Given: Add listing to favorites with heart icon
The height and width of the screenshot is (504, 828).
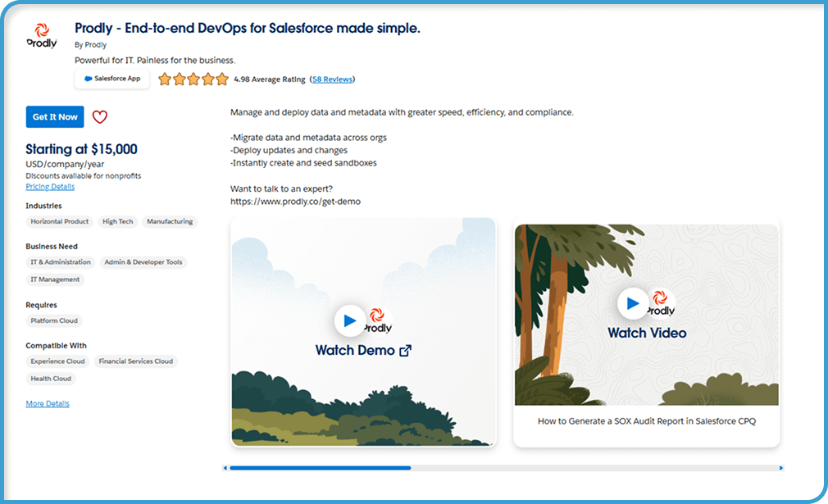Looking at the screenshot, I should (x=100, y=116).
